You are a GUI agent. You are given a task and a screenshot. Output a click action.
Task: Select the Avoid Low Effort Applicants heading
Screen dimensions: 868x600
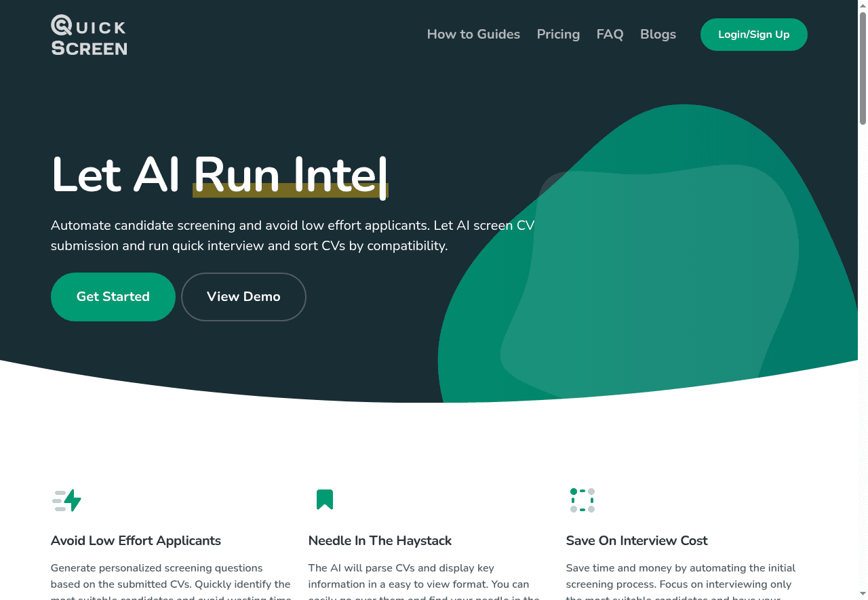point(136,540)
